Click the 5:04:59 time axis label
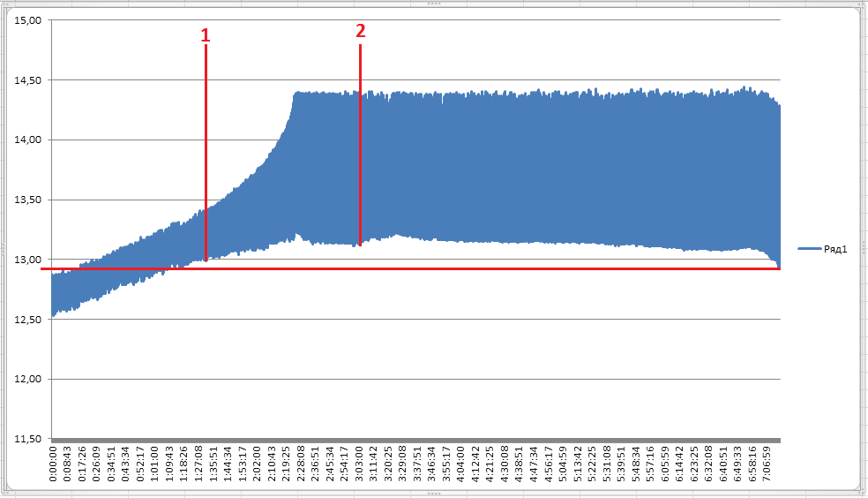Screen dimensions: 868x498 [562, 464]
